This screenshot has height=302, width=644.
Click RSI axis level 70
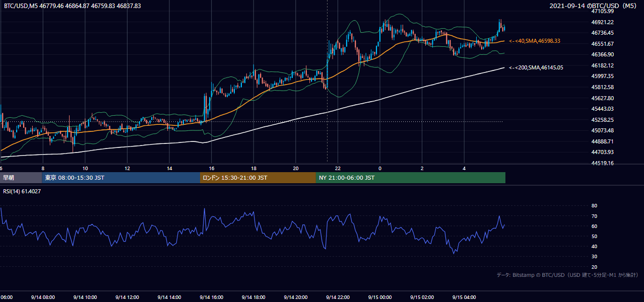pyautogui.click(x=594, y=216)
